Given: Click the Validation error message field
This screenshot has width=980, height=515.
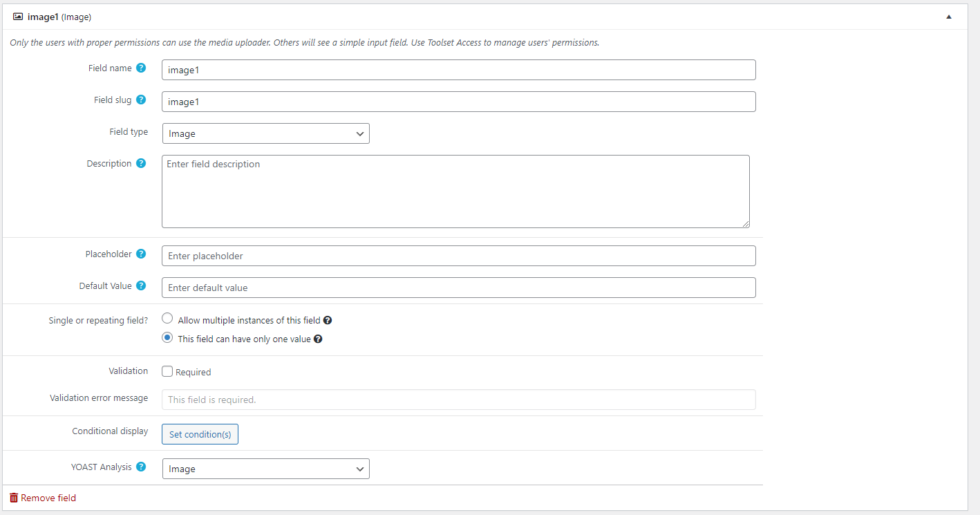Looking at the screenshot, I should pyautogui.click(x=458, y=400).
